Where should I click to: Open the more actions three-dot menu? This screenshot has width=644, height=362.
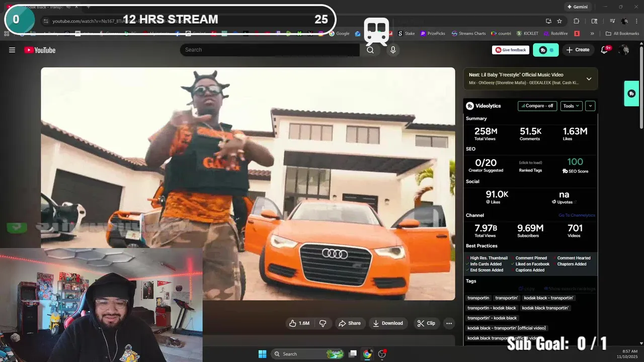point(449,323)
